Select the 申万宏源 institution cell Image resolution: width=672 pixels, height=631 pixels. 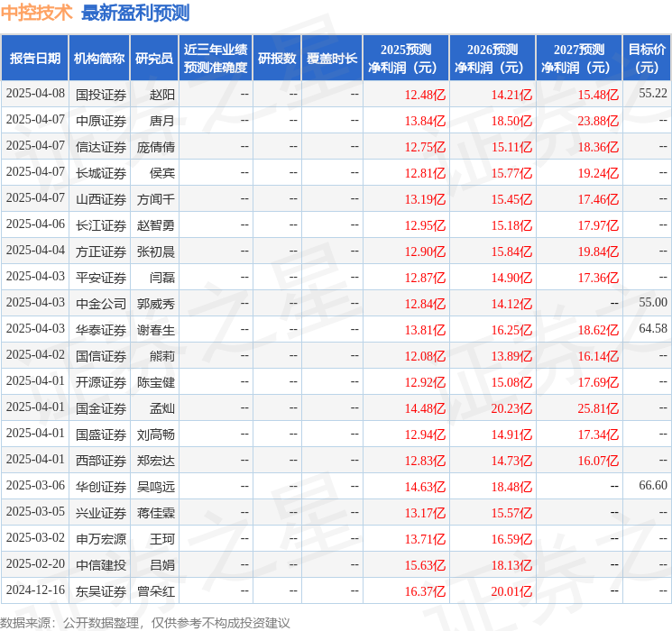point(101,539)
